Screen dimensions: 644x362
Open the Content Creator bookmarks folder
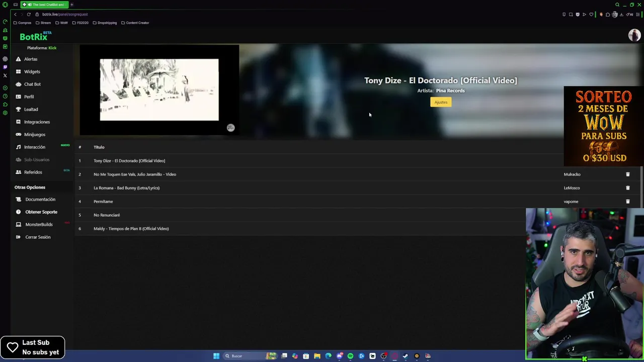135,23
